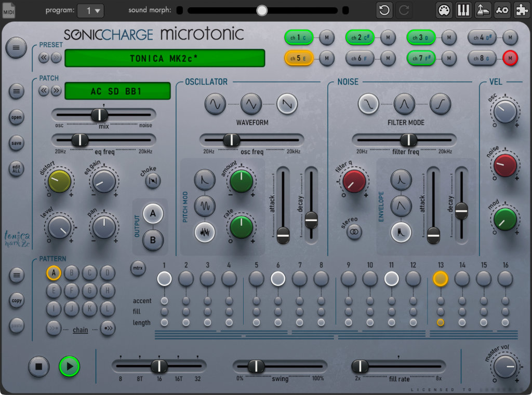The width and height of the screenshot is (532, 395).
Task: Click the undo arrow in top bar
Action: pos(384,10)
